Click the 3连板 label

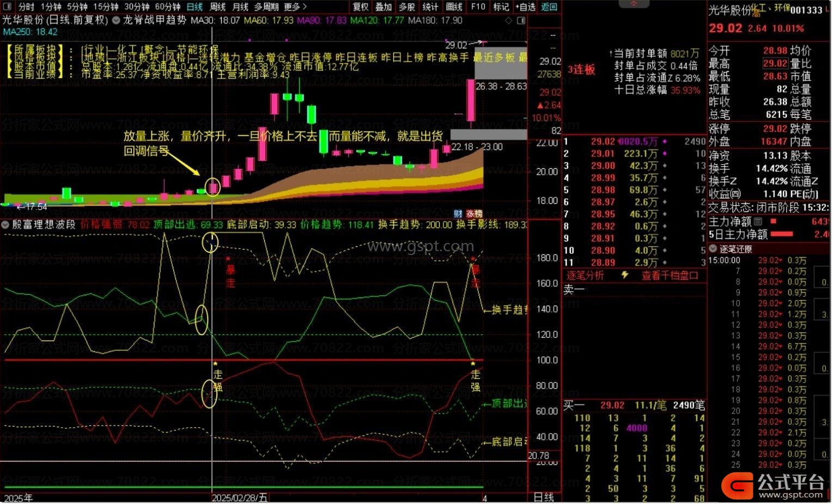(581, 69)
